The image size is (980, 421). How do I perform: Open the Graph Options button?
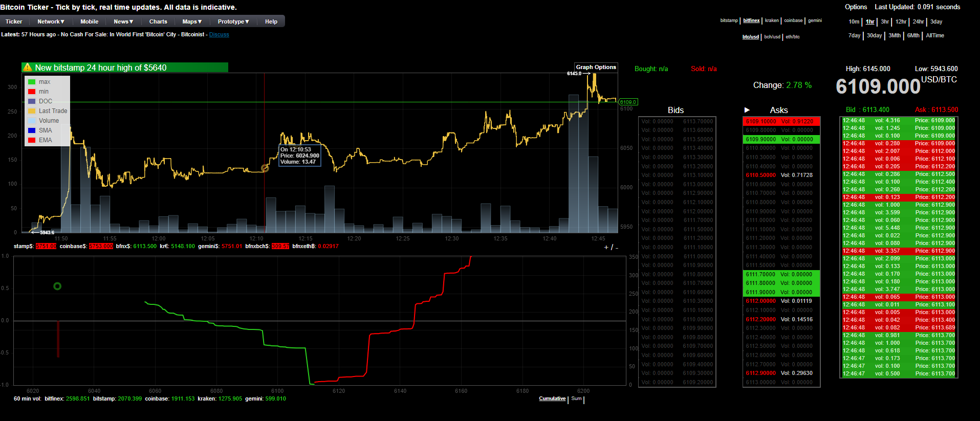pyautogui.click(x=596, y=67)
